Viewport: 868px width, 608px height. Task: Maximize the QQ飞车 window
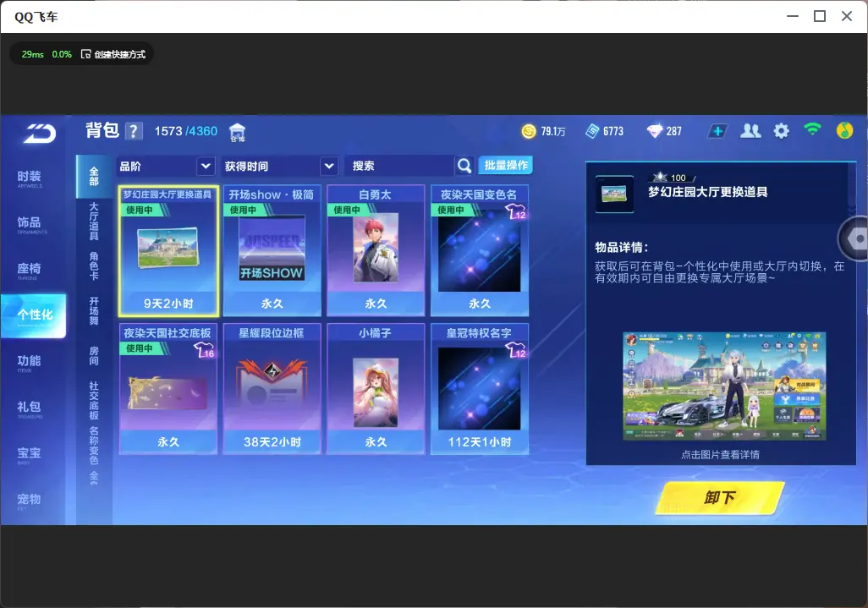pos(820,17)
